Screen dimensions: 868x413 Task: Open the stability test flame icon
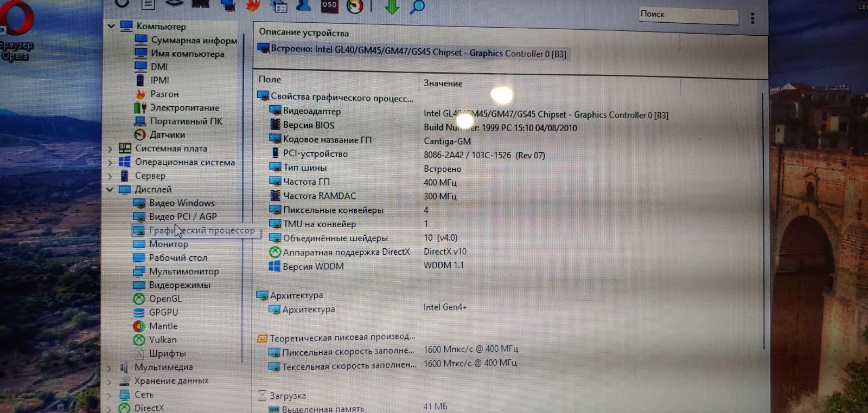click(x=253, y=6)
